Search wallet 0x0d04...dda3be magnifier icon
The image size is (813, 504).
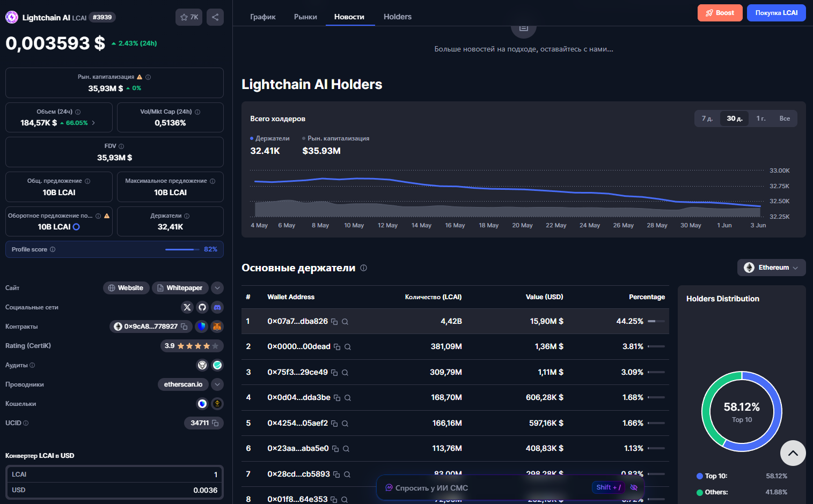point(348,398)
